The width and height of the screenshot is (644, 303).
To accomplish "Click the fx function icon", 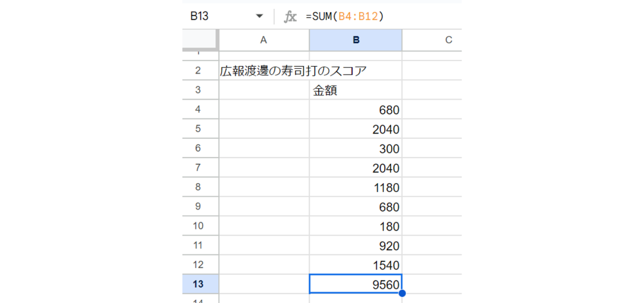I will tap(290, 17).
